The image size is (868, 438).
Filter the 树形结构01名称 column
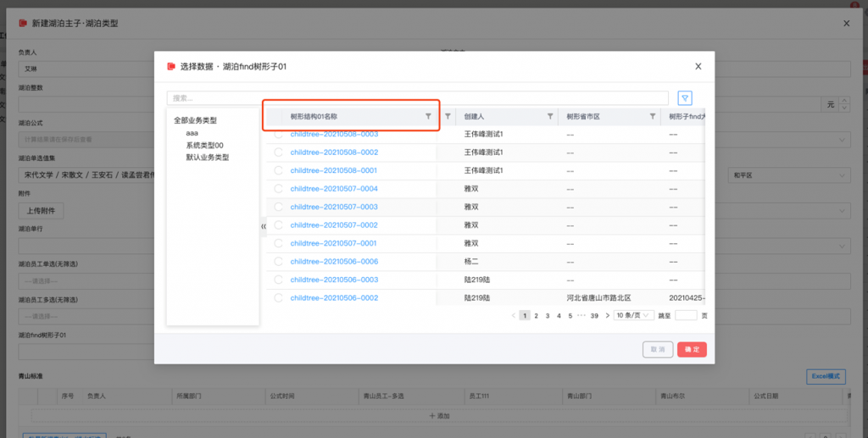pyautogui.click(x=428, y=117)
